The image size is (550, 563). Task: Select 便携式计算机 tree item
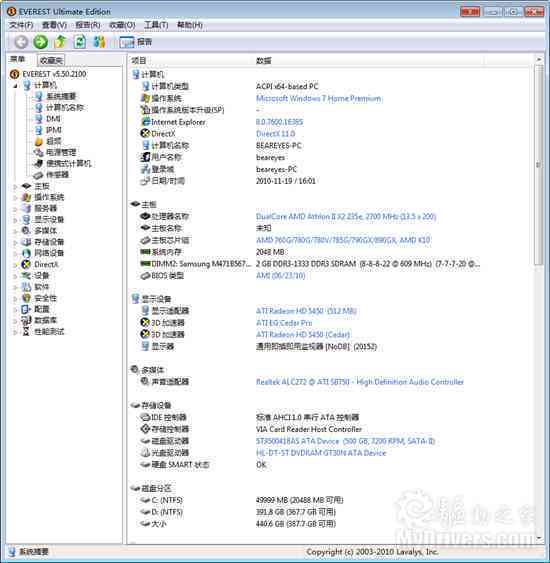pyautogui.click(x=69, y=163)
